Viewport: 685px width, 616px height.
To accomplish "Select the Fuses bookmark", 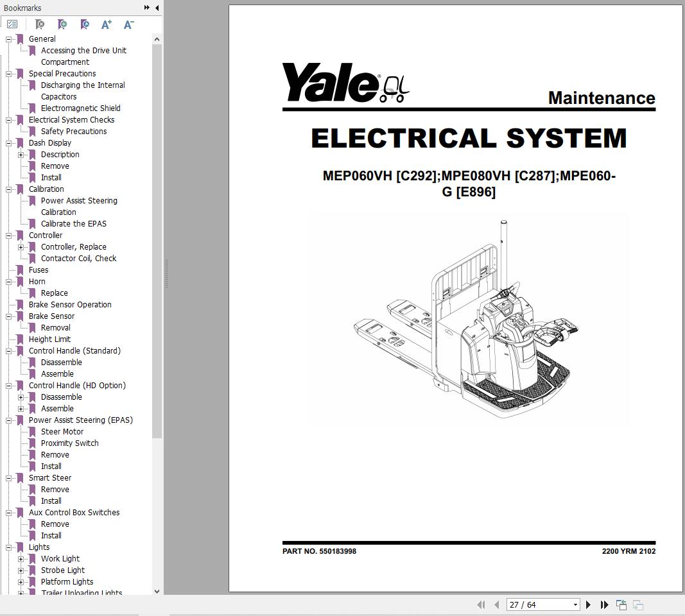I will 39,270.
